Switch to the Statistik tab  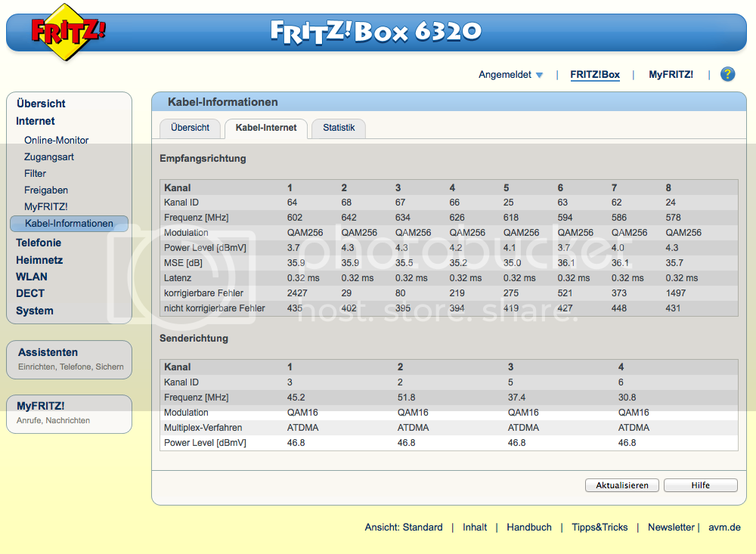[x=339, y=128]
